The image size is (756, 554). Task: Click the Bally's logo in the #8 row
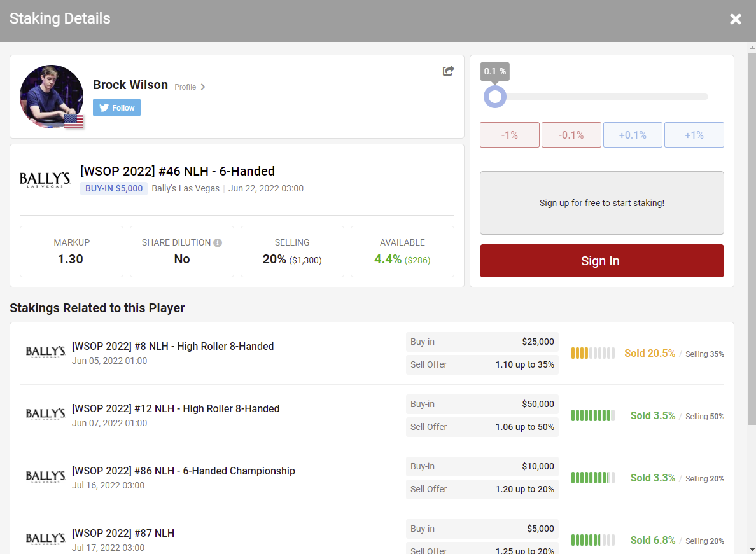45,352
